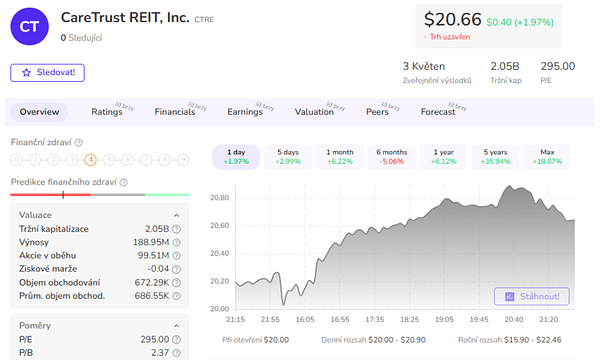Click health score circle number 4
The height and width of the screenshot is (360, 600).
(90, 160)
